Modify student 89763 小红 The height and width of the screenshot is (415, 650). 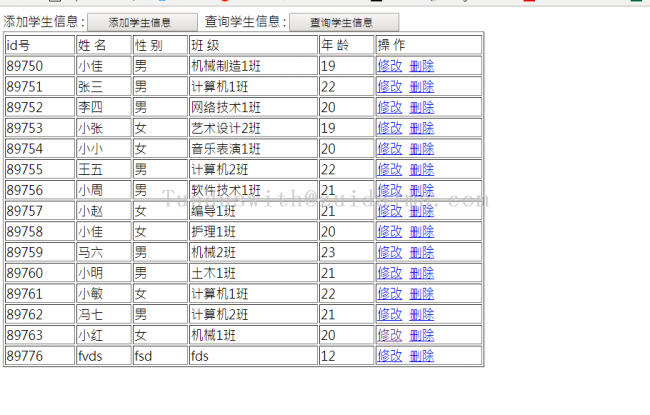[389, 335]
